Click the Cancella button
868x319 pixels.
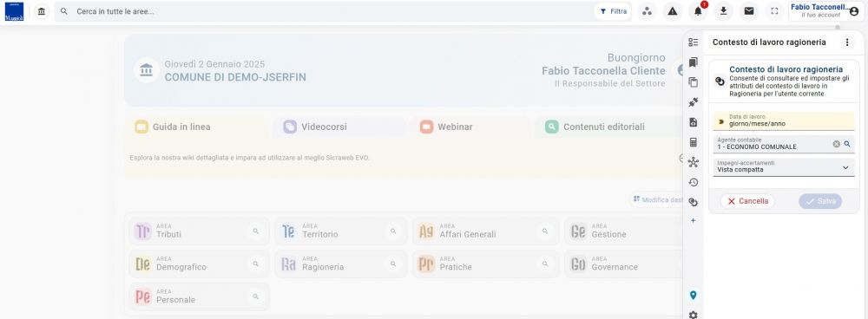point(747,201)
